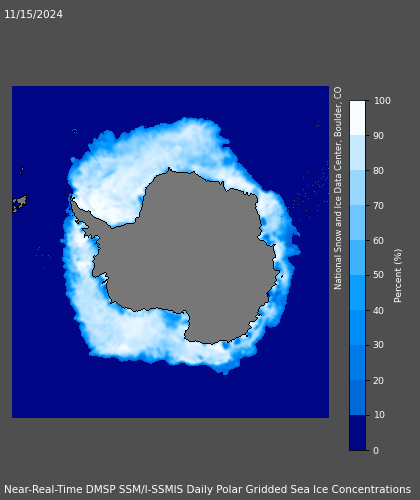Screen dimensions: 420x500
Task: Click the 11/15/2024 date label
Action: (x=33, y=14)
